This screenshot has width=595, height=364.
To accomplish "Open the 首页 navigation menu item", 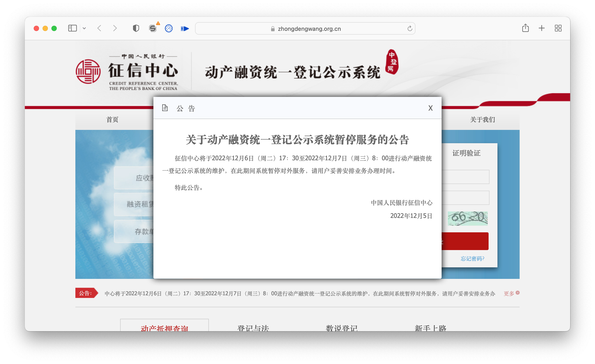I will point(112,119).
